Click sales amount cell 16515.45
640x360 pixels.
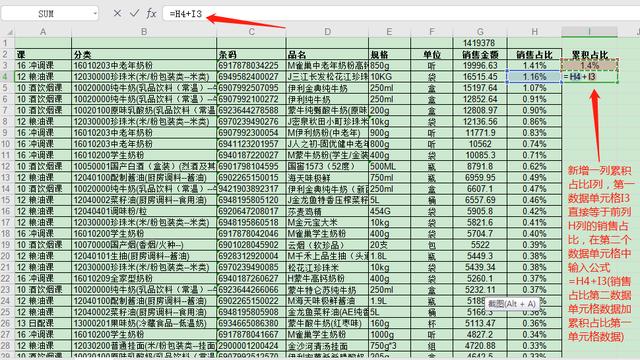(480, 76)
